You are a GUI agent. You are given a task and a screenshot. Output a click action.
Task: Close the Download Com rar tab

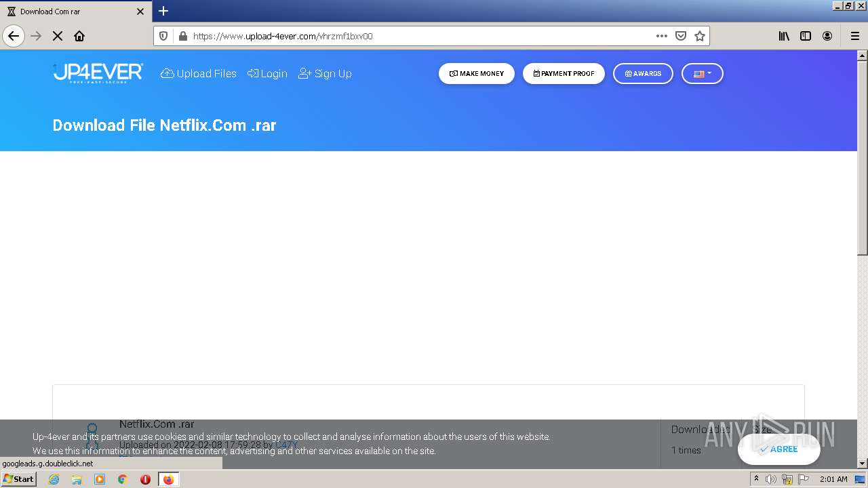point(140,12)
